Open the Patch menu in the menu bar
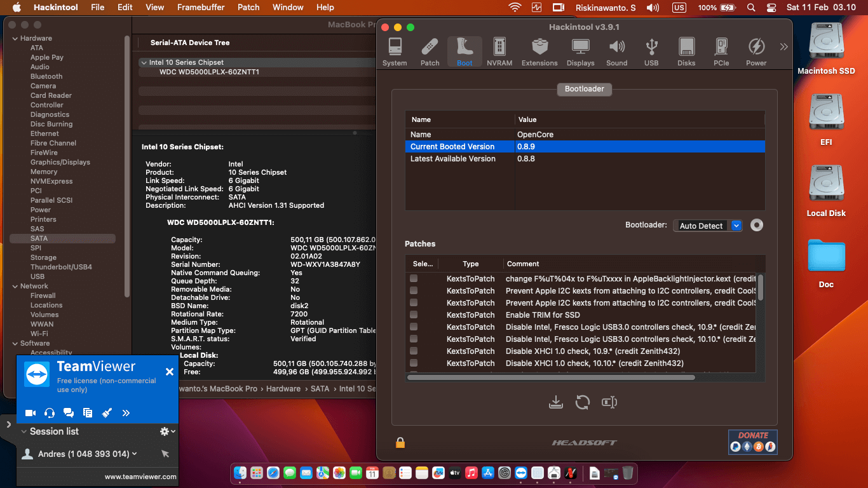868x488 pixels. click(x=248, y=7)
